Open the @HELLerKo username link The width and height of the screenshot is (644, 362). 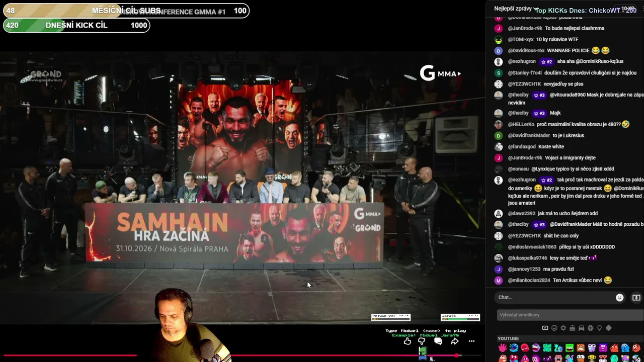[521, 124]
